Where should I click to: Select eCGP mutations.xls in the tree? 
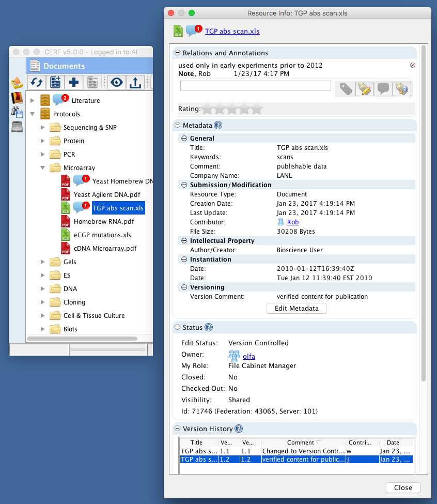click(x=102, y=235)
